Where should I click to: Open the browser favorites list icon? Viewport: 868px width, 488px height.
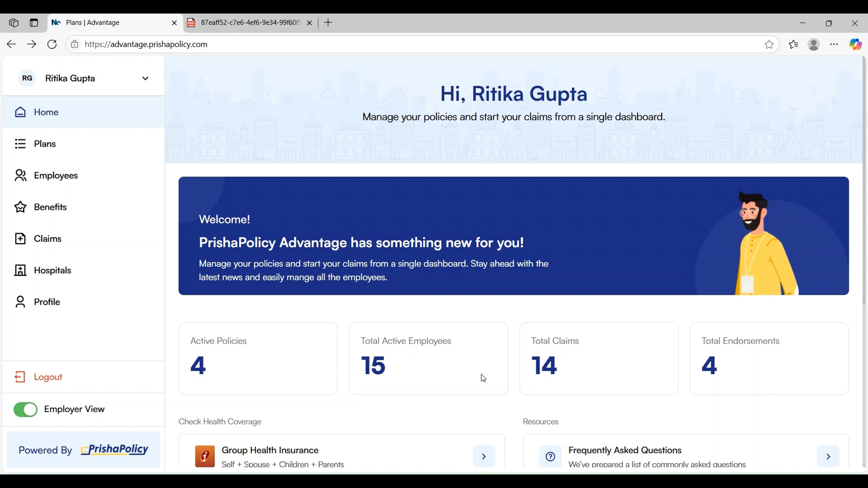[x=793, y=44]
